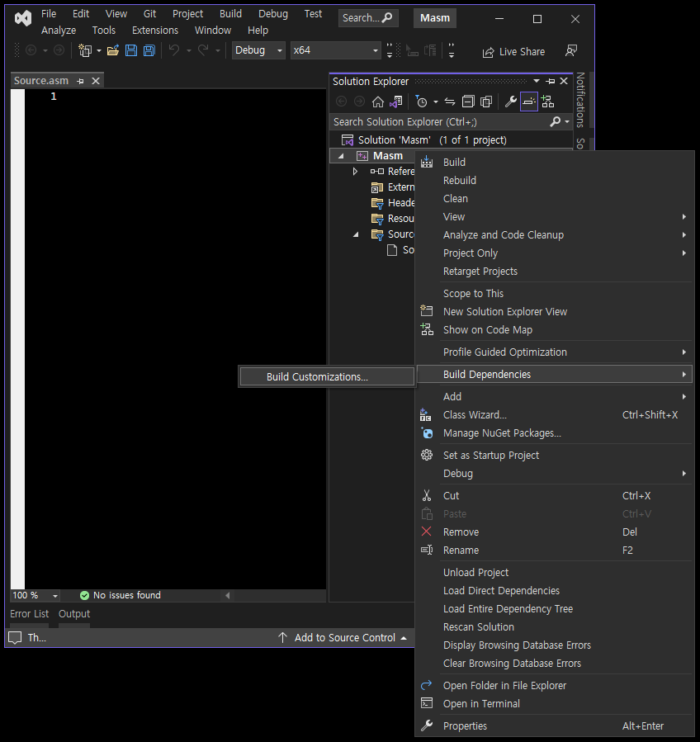Click the Search... box in title bar
Screen dimensions: 700x742
pyautogui.click(x=368, y=18)
